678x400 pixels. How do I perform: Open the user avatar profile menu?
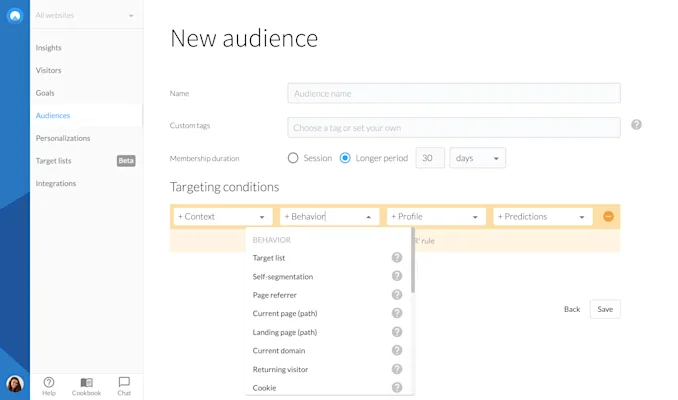pyautogui.click(x=15, y=384)
